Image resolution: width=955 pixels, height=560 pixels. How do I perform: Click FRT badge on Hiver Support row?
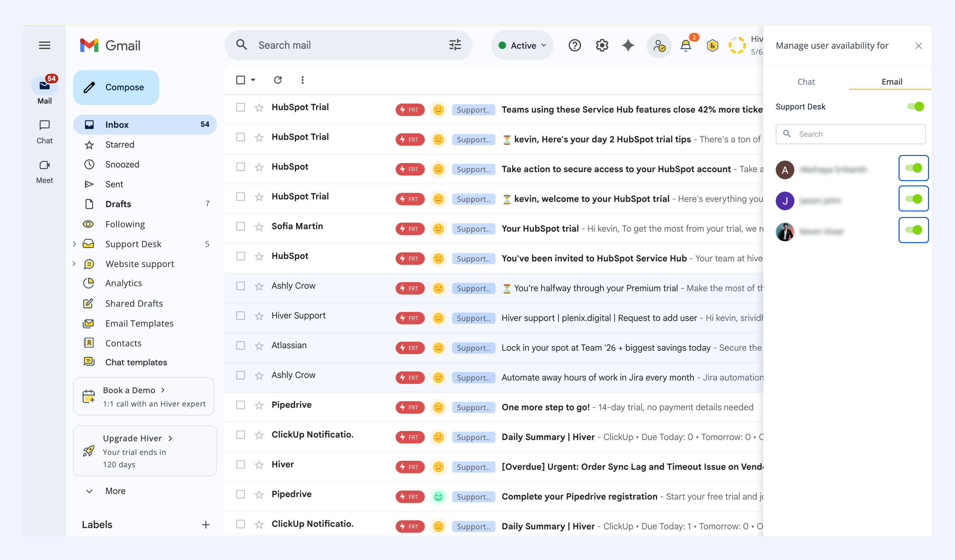coord(410,318)
